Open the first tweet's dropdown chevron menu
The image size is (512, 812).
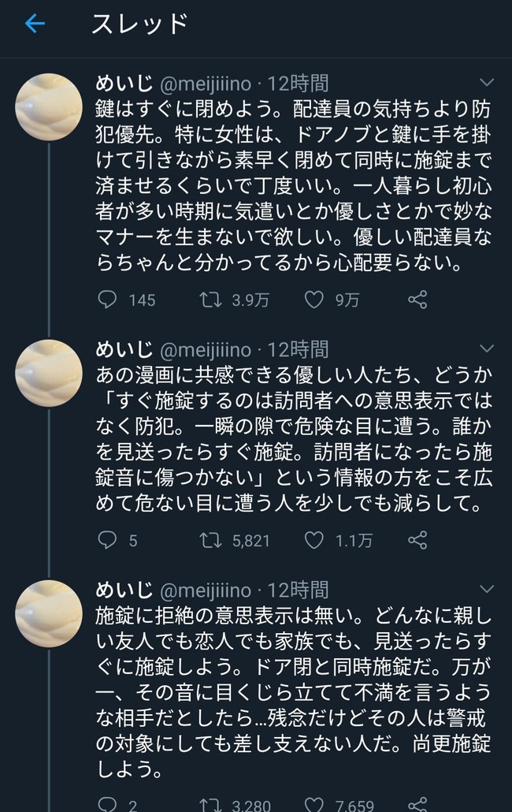pos(487,83)
